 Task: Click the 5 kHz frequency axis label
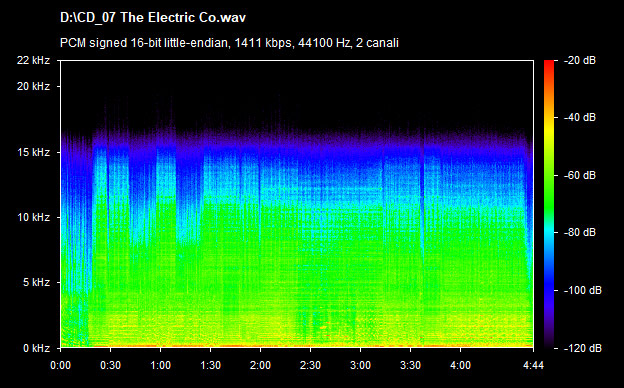coord(36,282)
